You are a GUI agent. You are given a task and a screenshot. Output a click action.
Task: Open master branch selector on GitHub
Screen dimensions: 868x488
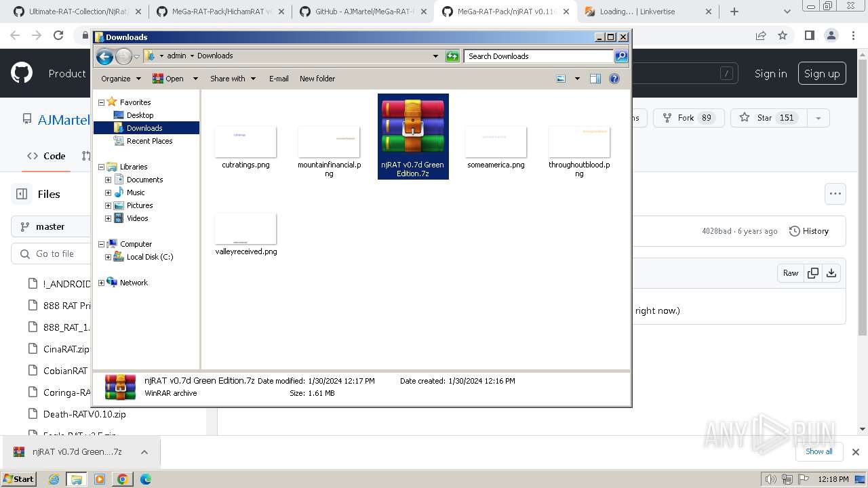51,226
